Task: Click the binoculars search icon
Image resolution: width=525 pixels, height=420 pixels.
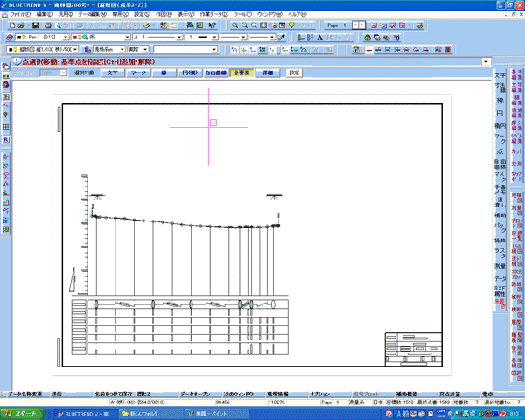Action: tap(356, 50)
